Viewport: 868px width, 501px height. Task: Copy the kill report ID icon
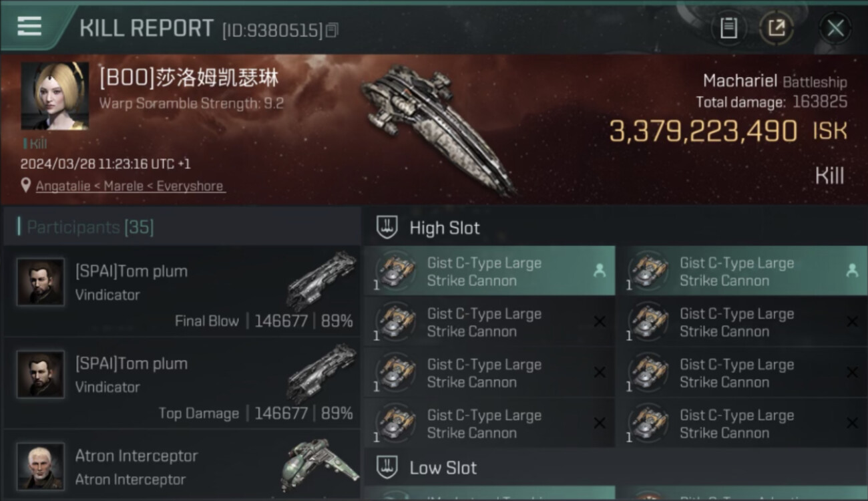click(x=332, y=30)
